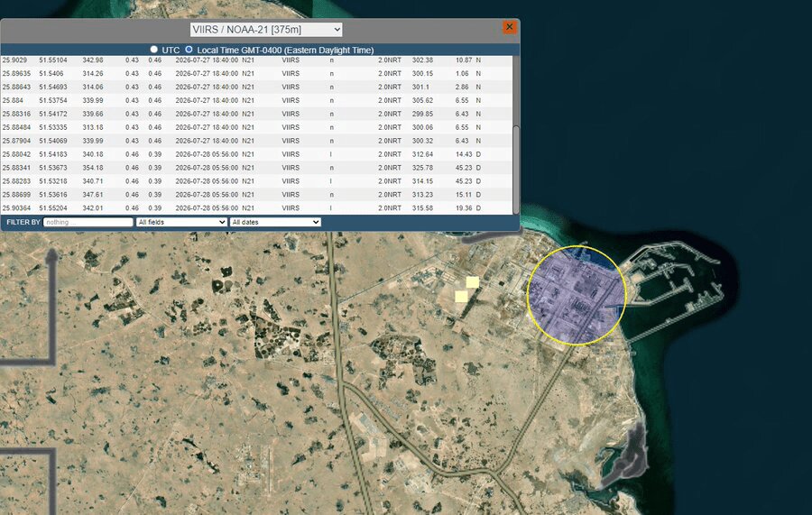Click the upper yellow fire pixel on map

click(472, 282)
